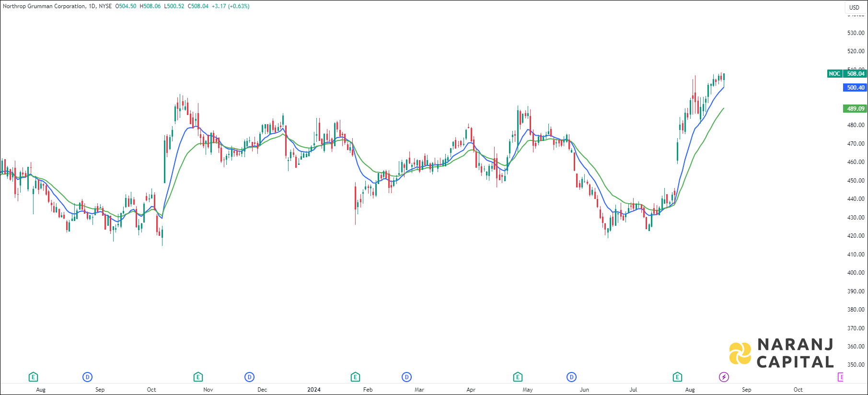Click the May label on time axis
Viewport: 868px width, 395px height.
528,390
